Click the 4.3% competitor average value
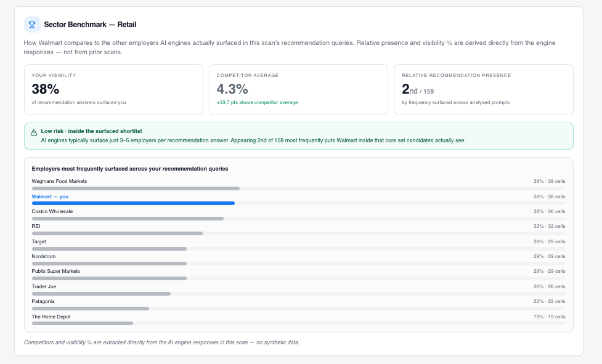This screenshot has width=602, height=364. tap(232, 89)
